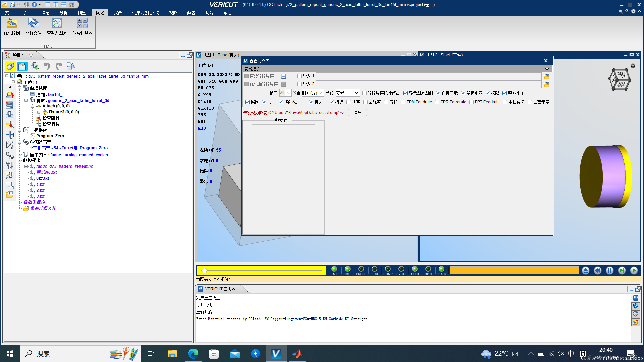Uncheck the 显示图表图例 checkbox

405,93
